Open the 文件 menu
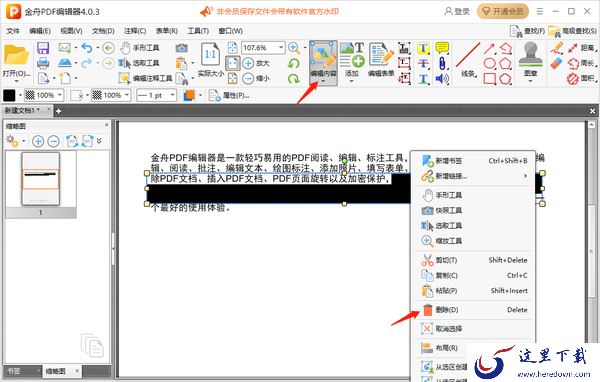 (x=13, y=31)
